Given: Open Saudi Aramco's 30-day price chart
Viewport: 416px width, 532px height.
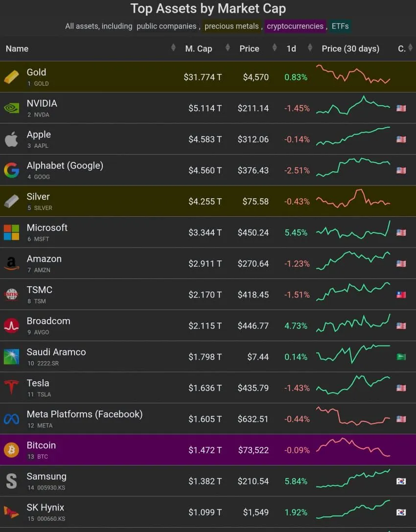Looking at the screenshot, I should pos(353,354).
